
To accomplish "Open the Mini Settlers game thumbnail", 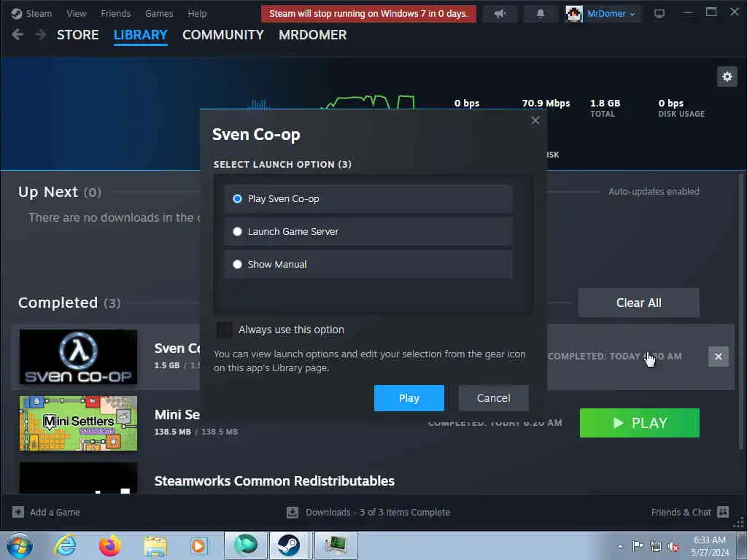I will (78, 424).
